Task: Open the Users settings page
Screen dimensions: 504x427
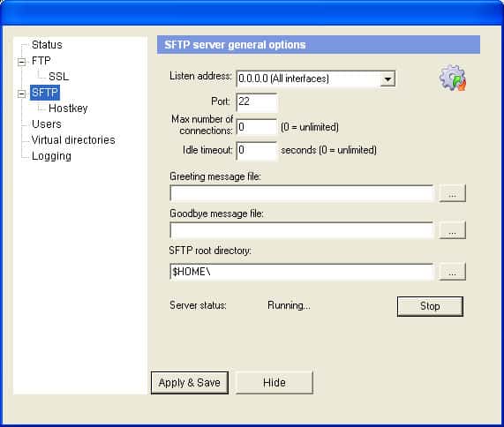Action: coord(47,124)
